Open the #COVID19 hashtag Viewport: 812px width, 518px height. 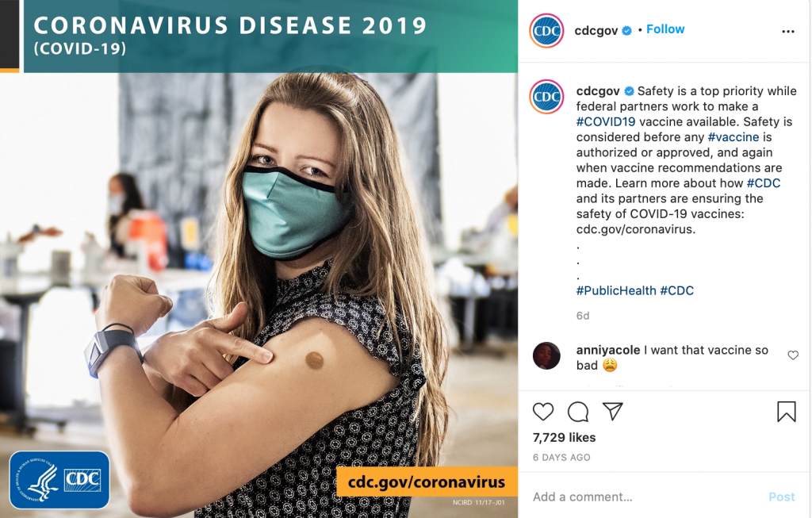click(x=605, y=121)
